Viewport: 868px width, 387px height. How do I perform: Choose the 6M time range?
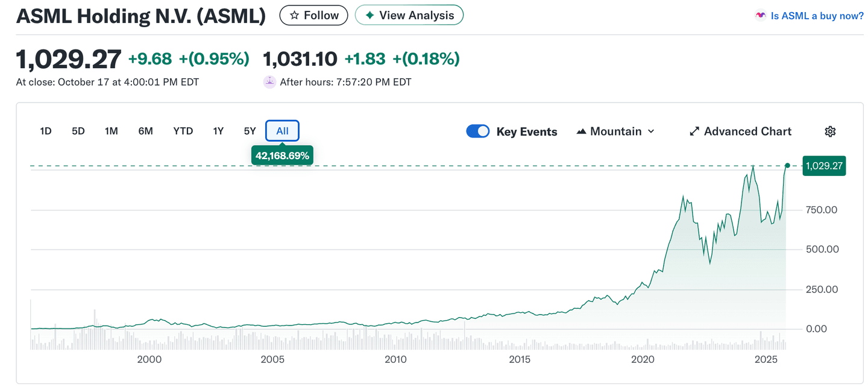click(145, 131)
